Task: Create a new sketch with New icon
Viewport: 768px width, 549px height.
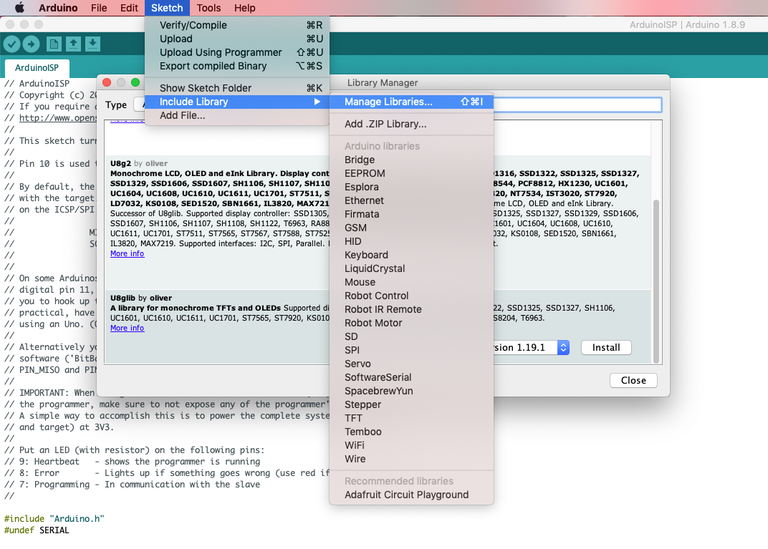Action: tap(53, 44)
